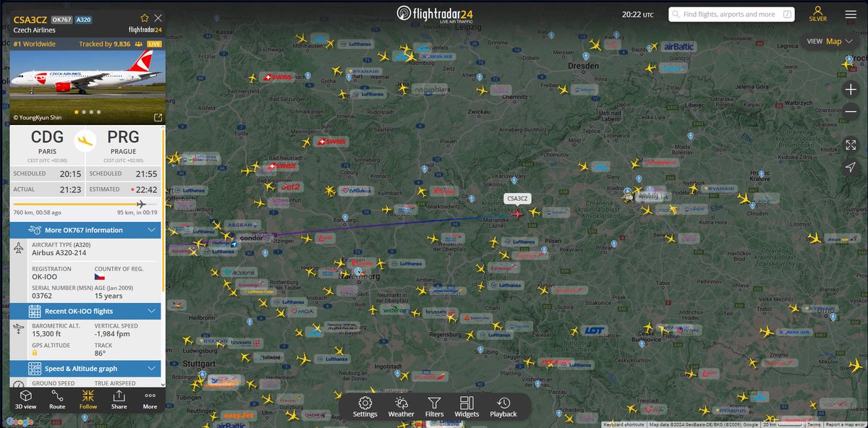Add CSA3CZ flight to favorites star
The image size is (868, 428).
click(145, 17)
